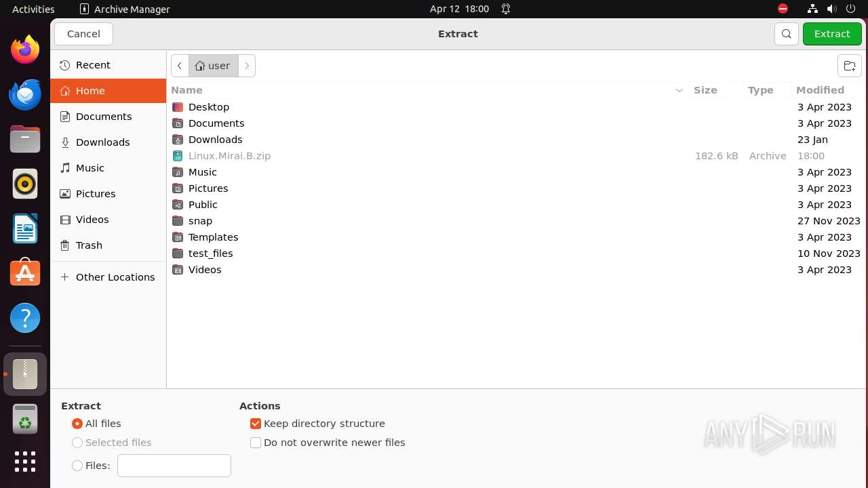Image resolution: width=868 pixels, height=488 pixels.
Task: Click the Linux.Mirai.B.zip archive icon
Action: (x=178, y=156)
